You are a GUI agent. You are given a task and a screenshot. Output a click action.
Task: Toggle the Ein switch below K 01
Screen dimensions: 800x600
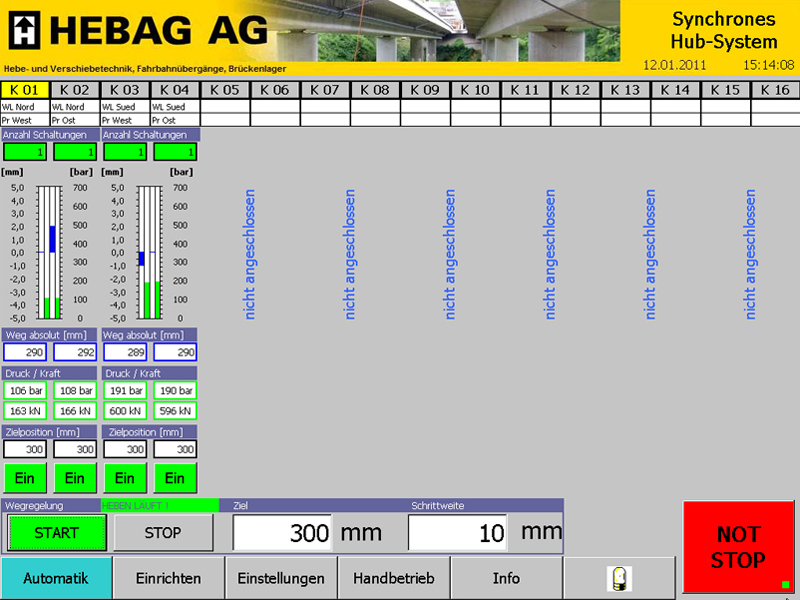click(25, 478)
